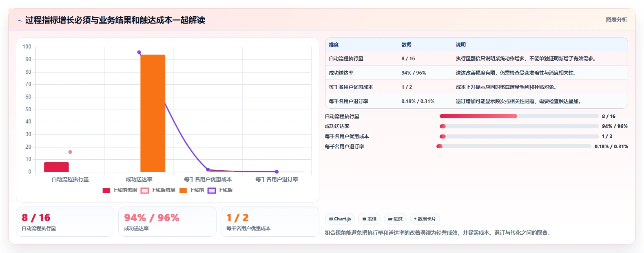The width and height of the screenshot is (644, 253).
Task: Click the 100 value on y-axis
Action: [27, 47]
